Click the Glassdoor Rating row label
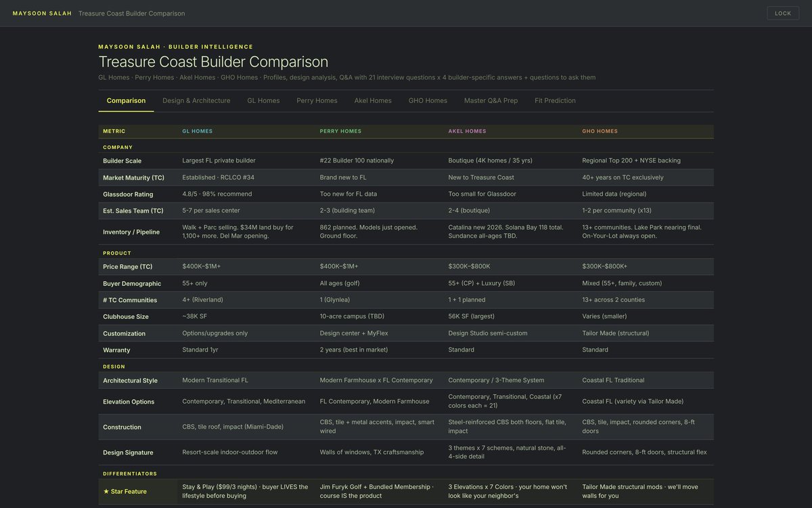The height and width of the screenshot is (508, 812). [129, 194]
